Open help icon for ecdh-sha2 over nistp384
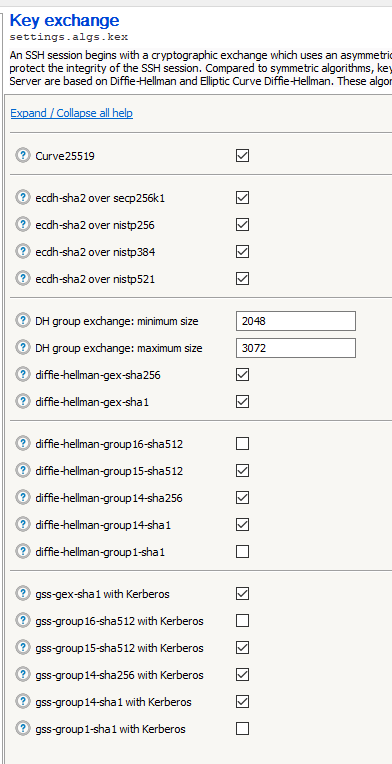Viewport: 392px width, 764px height. (x=22, y=251)
